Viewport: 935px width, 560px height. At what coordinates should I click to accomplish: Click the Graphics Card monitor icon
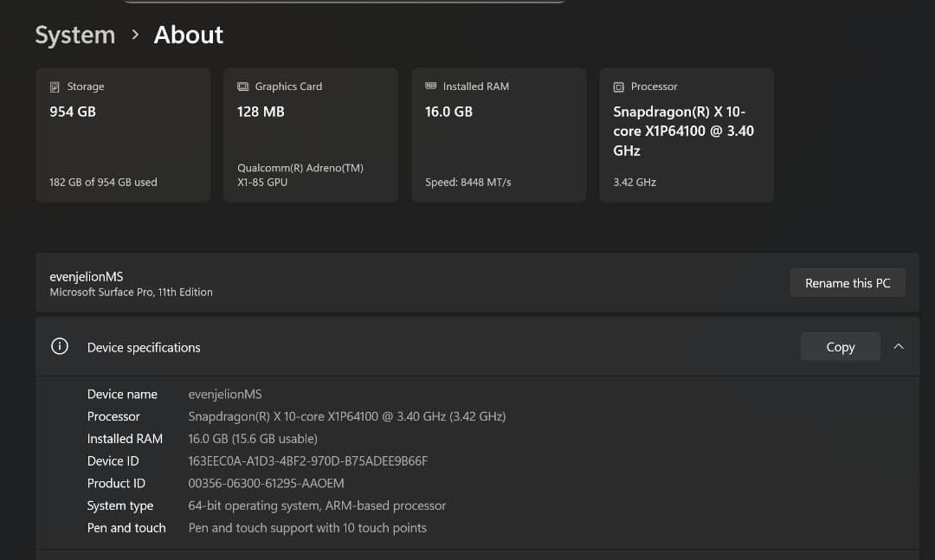243,87
